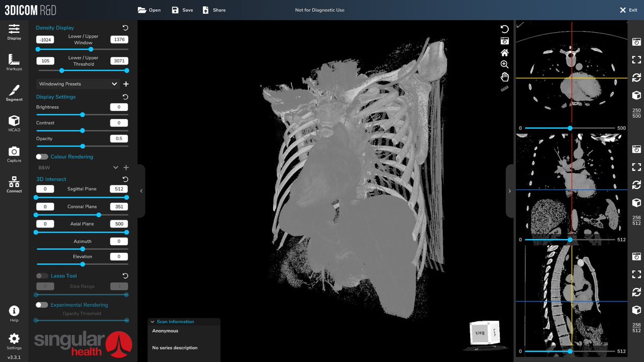Click the Sagittal Plane value 512 field
The width and height of the screenshot is (644, 362).
click(119, 189)
